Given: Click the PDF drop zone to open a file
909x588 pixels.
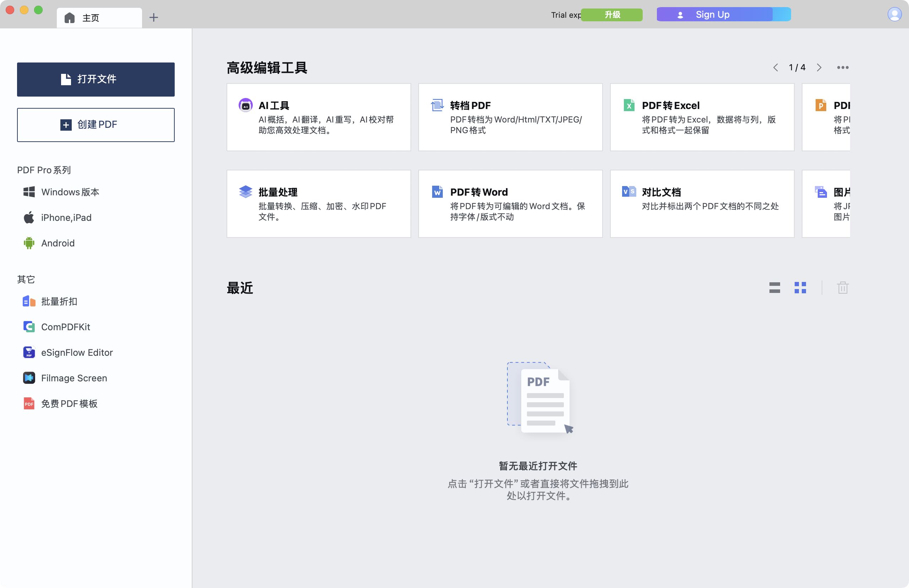Looking at the screenshot, I should [539, 399].
